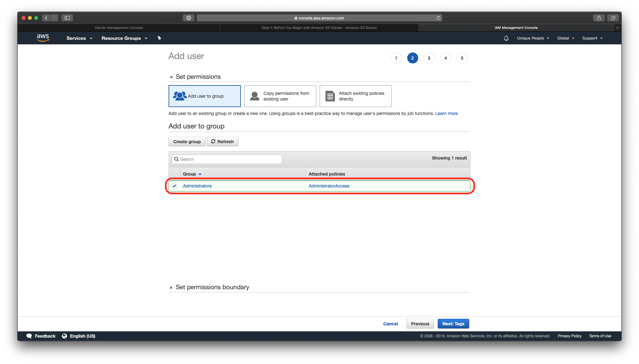Switch to Glacier Management Console tab

[x=119, y=28]
